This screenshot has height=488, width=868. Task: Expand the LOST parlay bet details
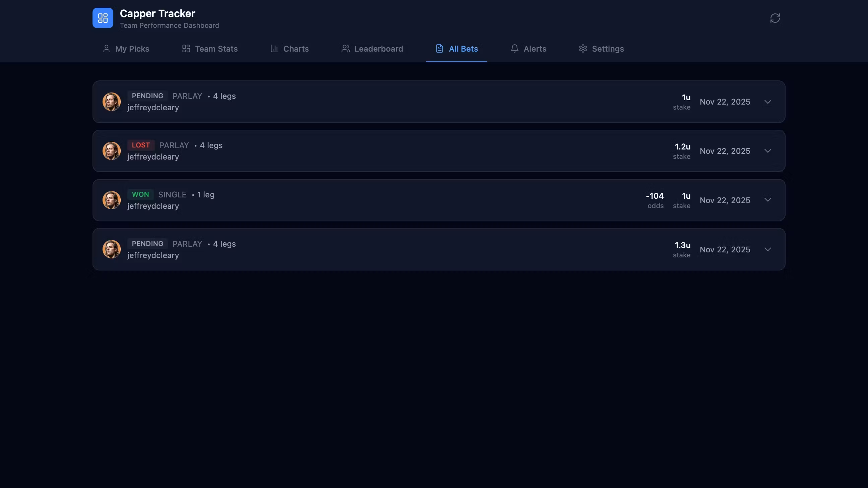767,151
